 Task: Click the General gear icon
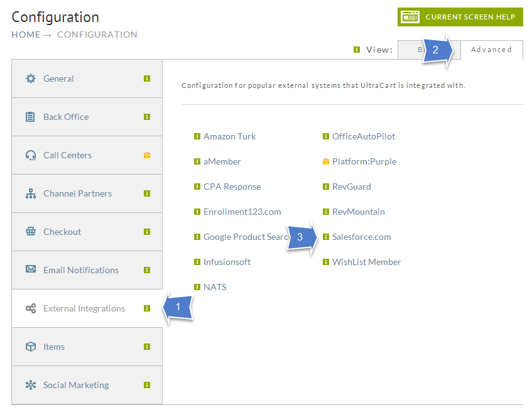click(31, 79)
